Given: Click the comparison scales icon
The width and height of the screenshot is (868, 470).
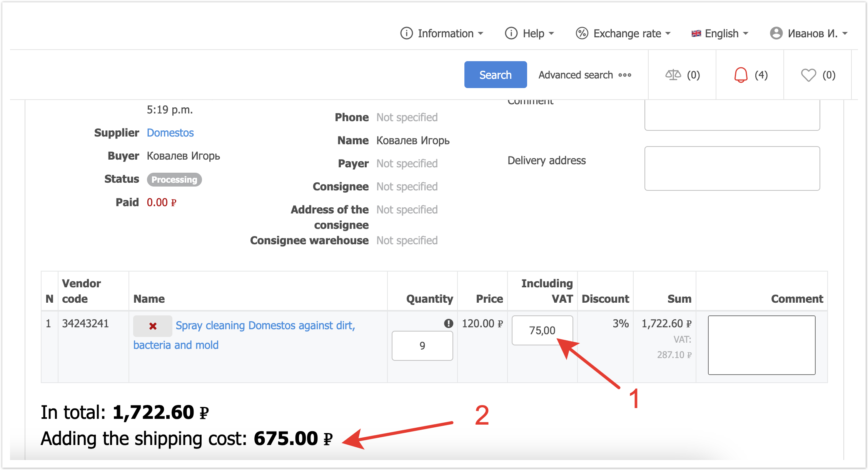Looking at the screenshot, I should 673,75.
